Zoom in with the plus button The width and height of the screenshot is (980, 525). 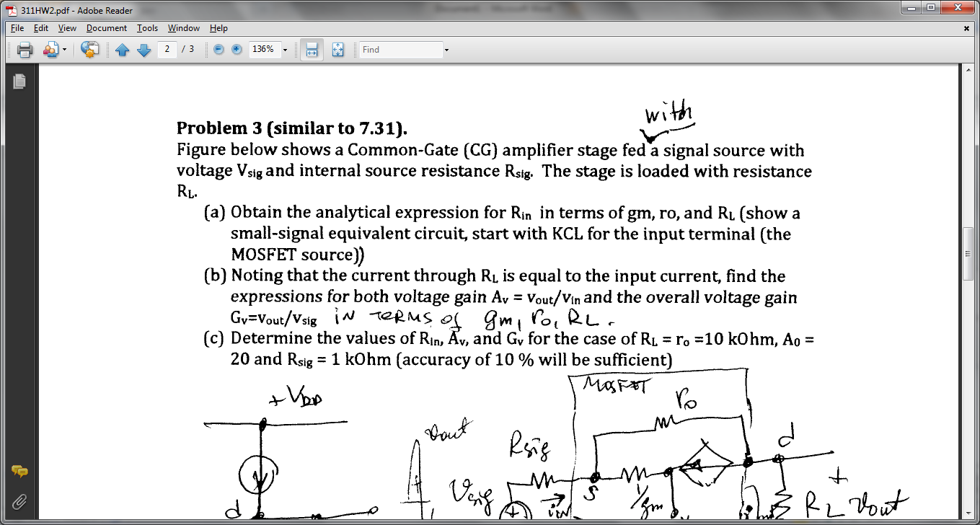point(236,50)
